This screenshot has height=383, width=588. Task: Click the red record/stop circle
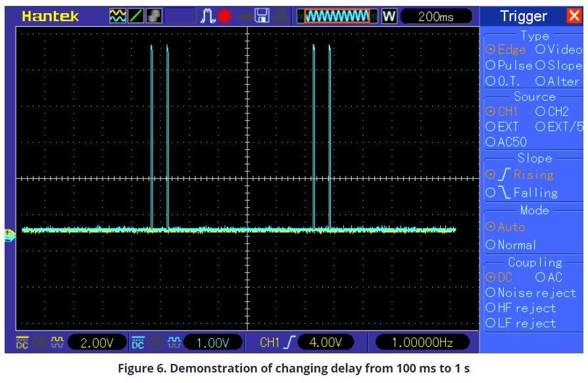(x=225, y=16)
